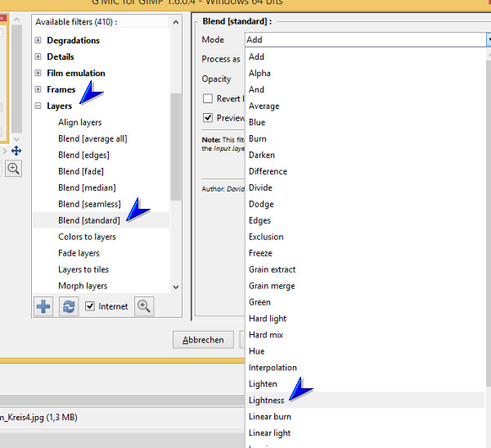Click the magnifier icon beside Internet checkbox
The width and height of the screenshot is (491, 448).
tap(144, 306)
